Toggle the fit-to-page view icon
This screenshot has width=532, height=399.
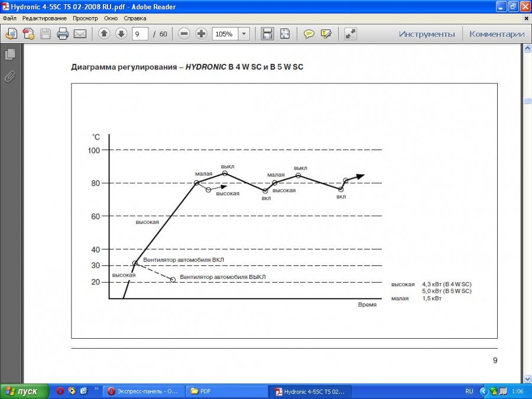coord(285,34)
